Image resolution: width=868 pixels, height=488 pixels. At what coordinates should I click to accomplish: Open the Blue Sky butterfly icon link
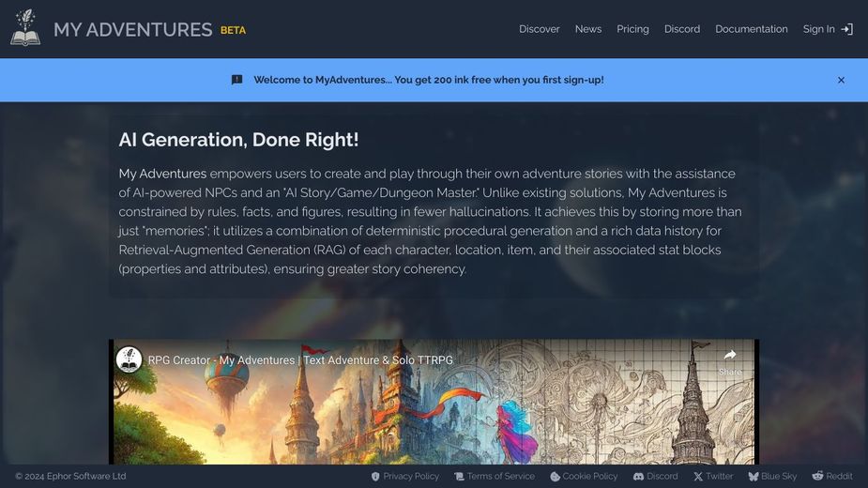[x=753, y=477]
